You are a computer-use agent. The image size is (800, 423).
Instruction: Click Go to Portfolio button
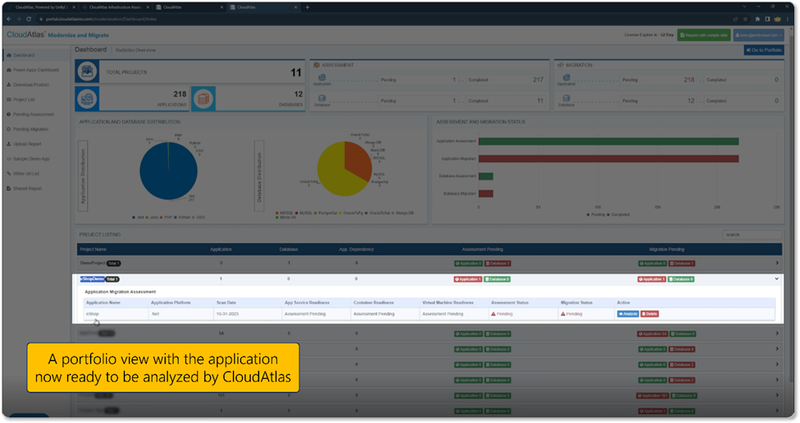click(x=764, y=50)
